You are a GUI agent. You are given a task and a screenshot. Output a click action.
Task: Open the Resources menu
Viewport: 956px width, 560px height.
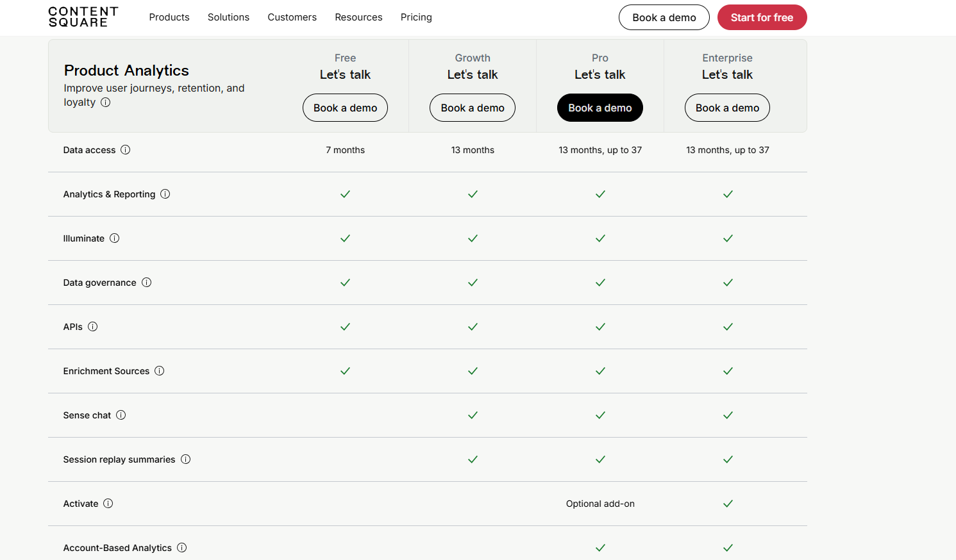[358, 17]
